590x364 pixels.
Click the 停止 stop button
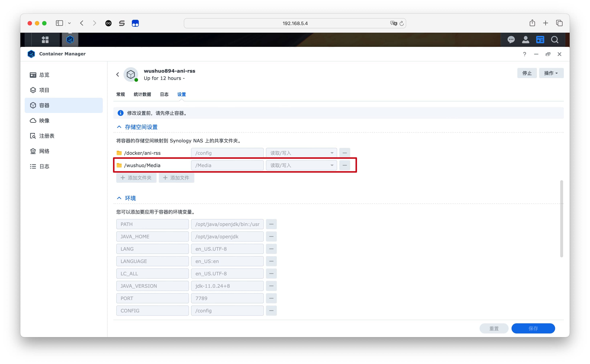(527, 73)
